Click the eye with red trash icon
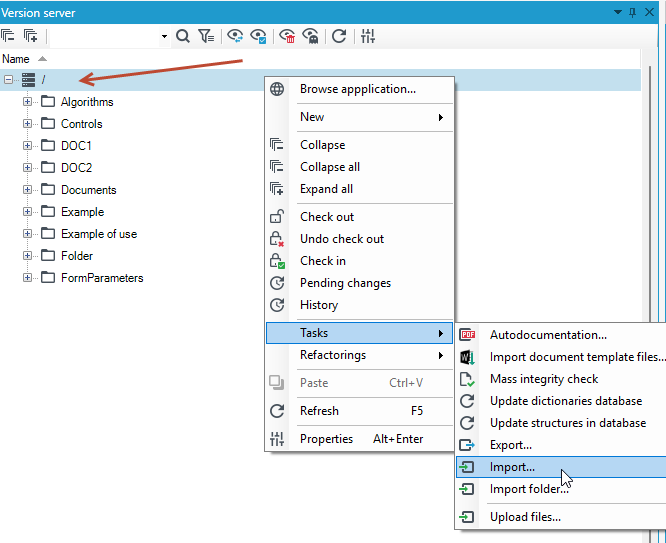This screenshot has height=543, width=666. [x=288, y=36]
